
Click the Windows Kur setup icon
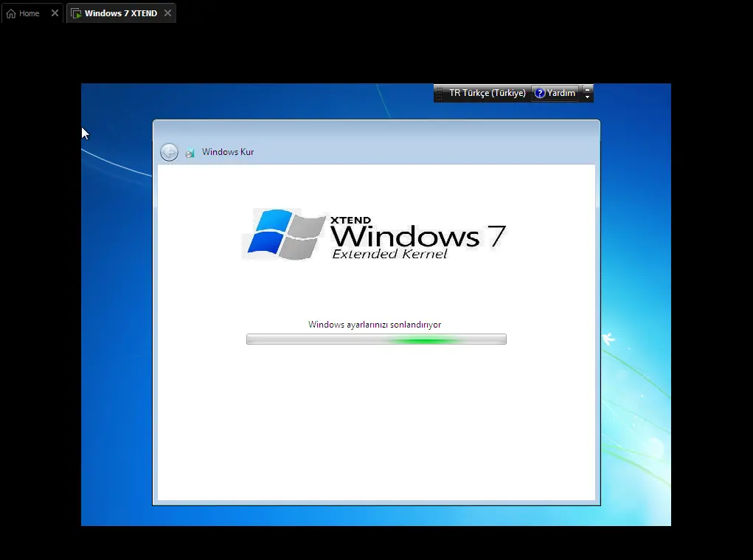coord(190,153)
